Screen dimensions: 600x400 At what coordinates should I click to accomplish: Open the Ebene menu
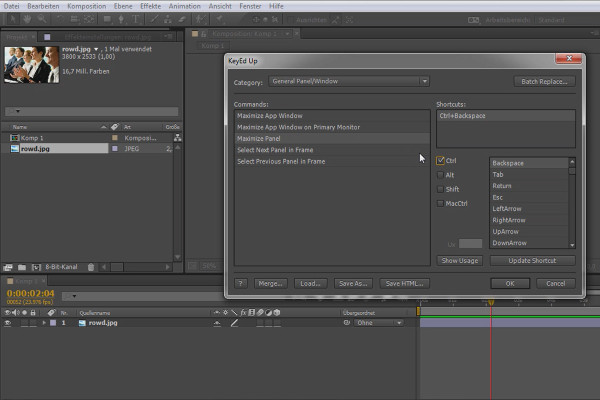[123, 6]
